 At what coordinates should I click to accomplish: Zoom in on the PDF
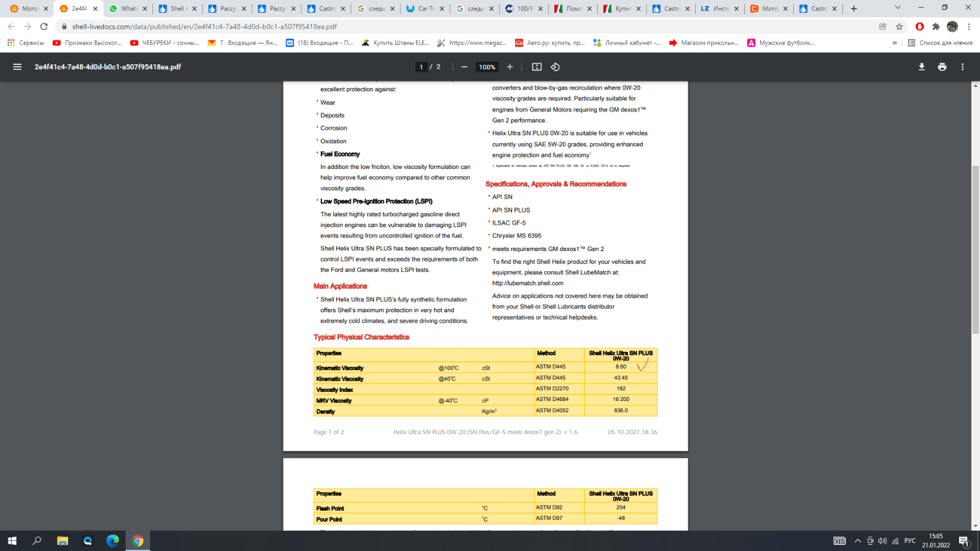(x=510, y=67)
